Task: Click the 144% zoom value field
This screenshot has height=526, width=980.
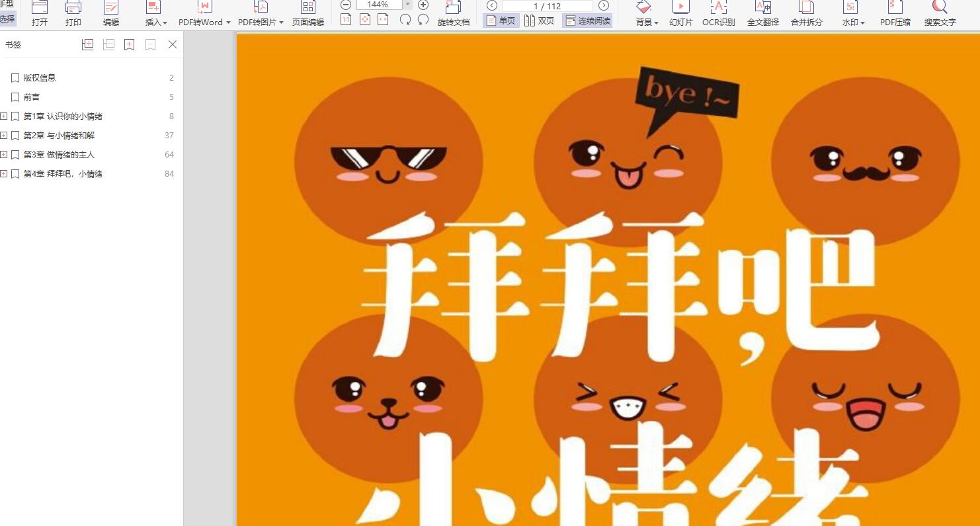Action: [378, 5]
